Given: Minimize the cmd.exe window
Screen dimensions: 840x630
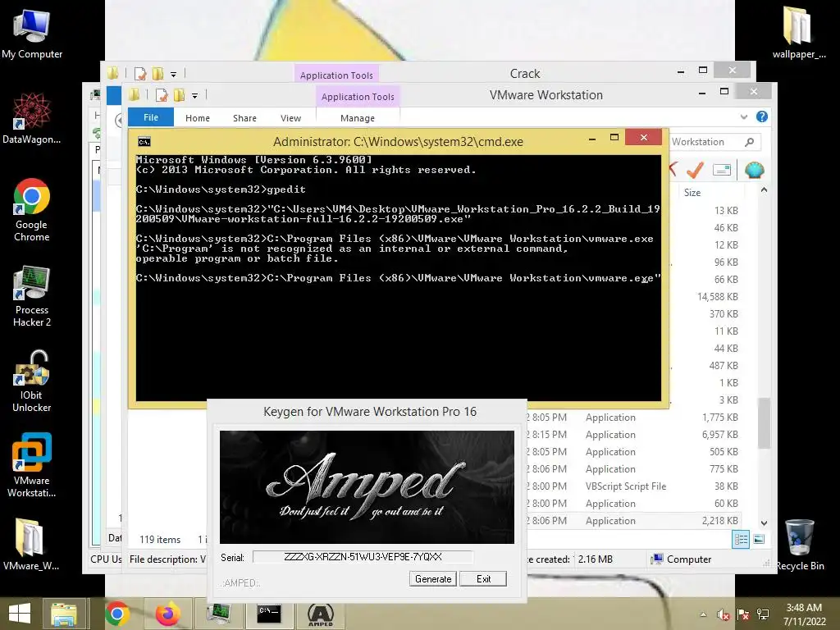Looking at the screenshot, I should pos(592,139).
